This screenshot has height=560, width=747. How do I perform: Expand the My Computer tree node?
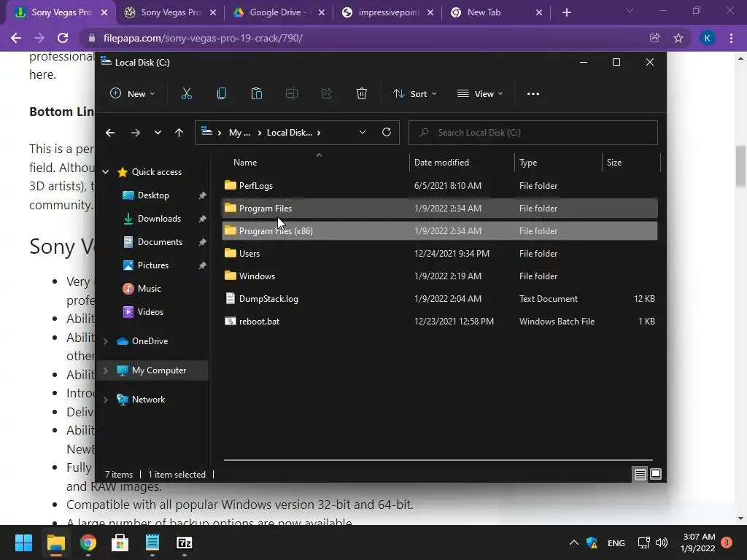(106, 370)
